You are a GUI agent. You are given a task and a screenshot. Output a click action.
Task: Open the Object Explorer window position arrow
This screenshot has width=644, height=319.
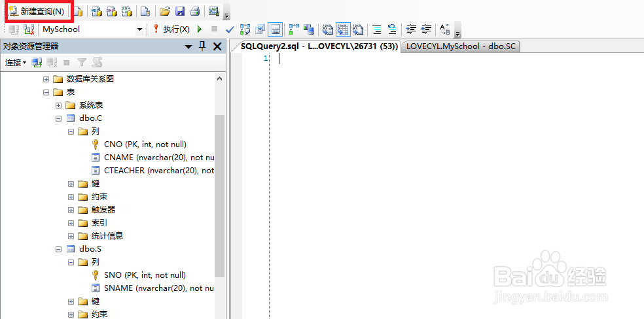188,46
